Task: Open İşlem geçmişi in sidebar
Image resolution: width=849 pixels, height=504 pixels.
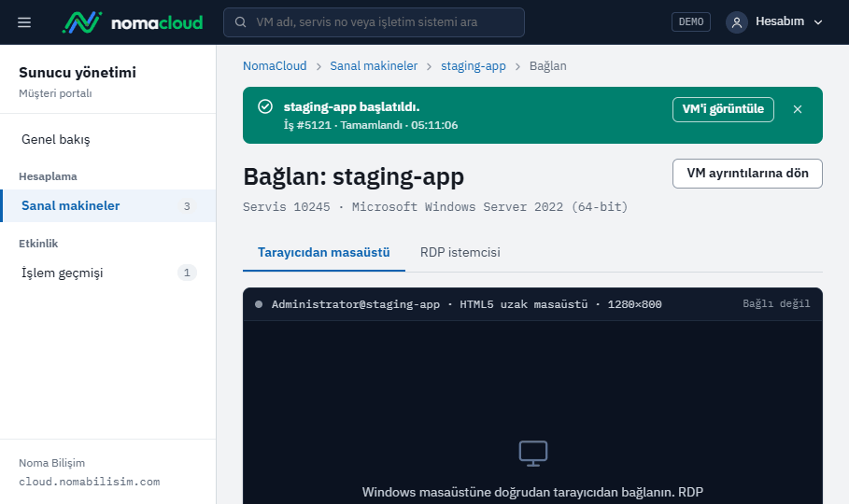Action: coord(108,273)
